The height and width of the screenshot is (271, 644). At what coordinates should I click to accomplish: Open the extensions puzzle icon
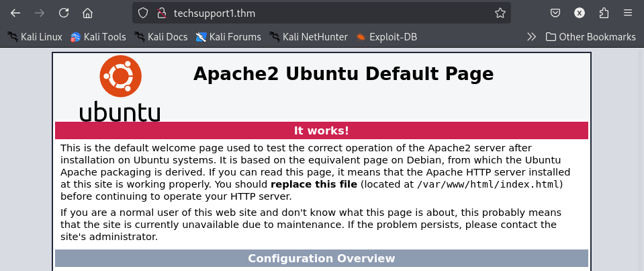604,13
